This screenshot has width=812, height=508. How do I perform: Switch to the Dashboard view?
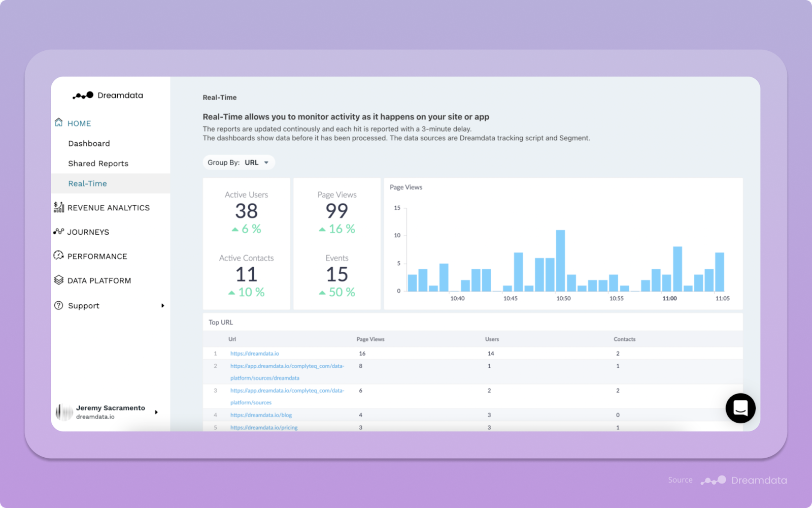89,143
